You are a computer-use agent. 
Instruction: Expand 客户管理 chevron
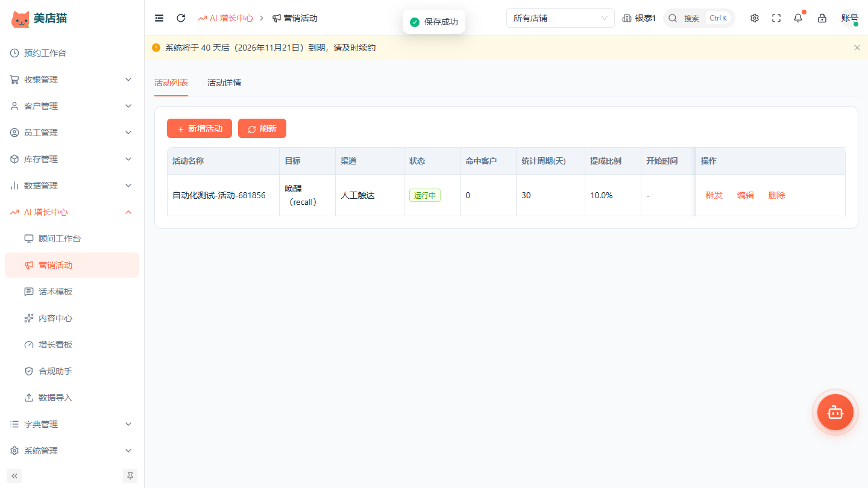128,106
